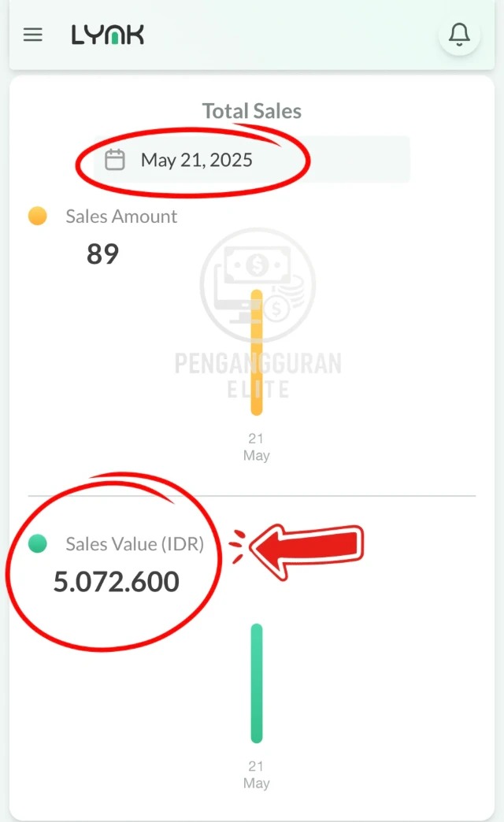Click the 21 May label under yellow bar
The height and width of the screenshot is (822, 504).
coord(256,446)
